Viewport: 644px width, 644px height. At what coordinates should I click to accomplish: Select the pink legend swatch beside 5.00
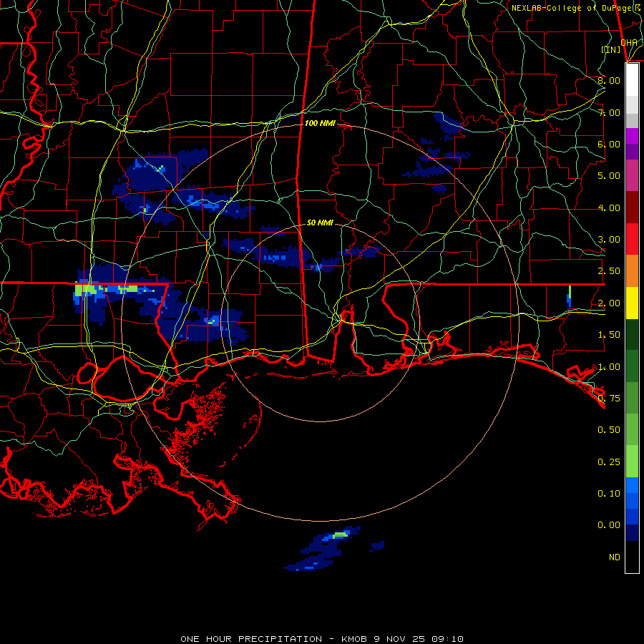coord(632,175)
